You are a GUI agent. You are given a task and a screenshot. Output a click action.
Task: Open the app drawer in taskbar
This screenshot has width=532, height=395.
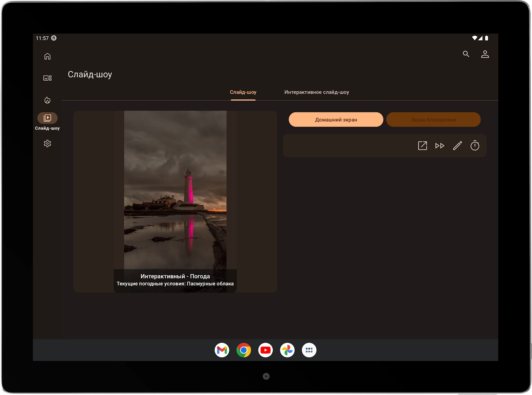(309, 350)
